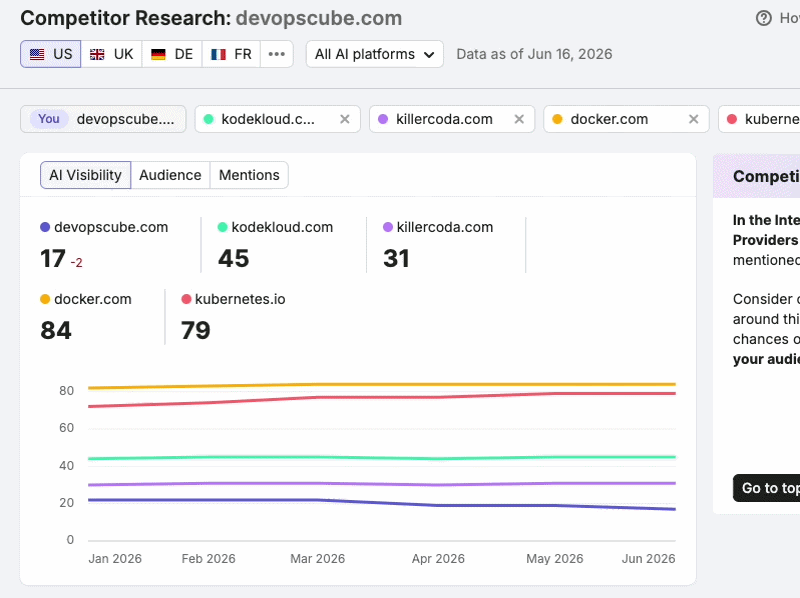Switch to the DE country tab
The width and height of the screenshot is (800, 598).
(x=172, y=54)
